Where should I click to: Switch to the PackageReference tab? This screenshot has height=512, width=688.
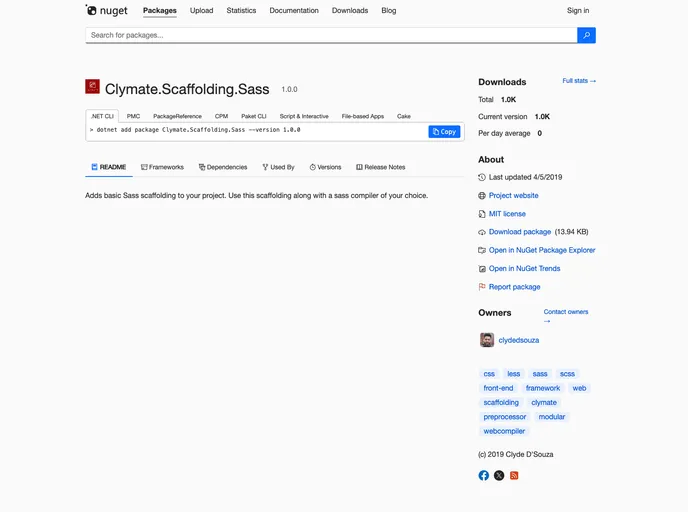177,116
